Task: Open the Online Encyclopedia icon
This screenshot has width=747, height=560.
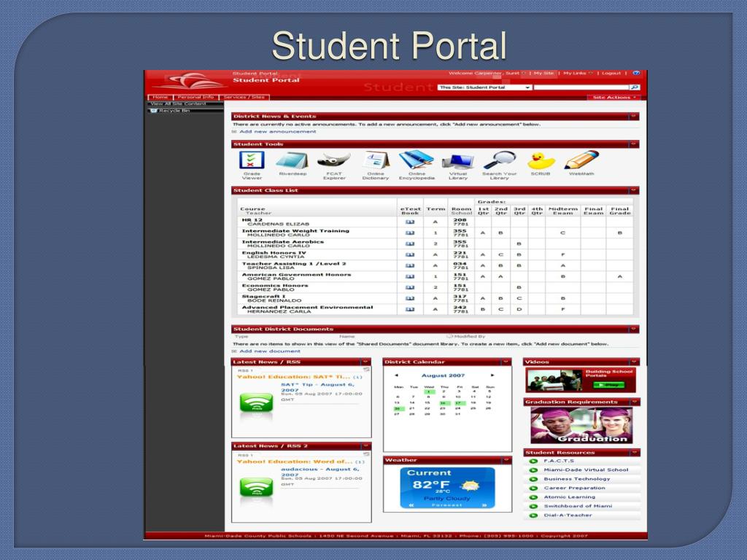Action: pos(417,160)
